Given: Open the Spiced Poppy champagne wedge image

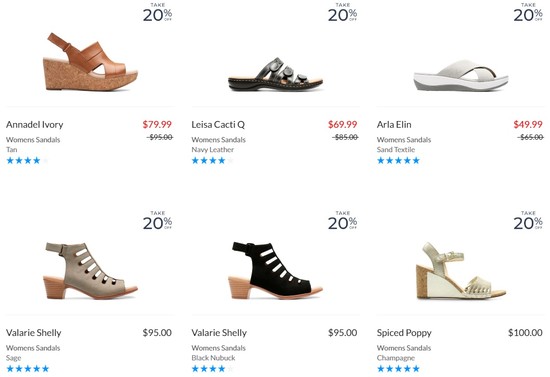Looking at the screenshot, I should pyautogui.click(x=461, y=270).
